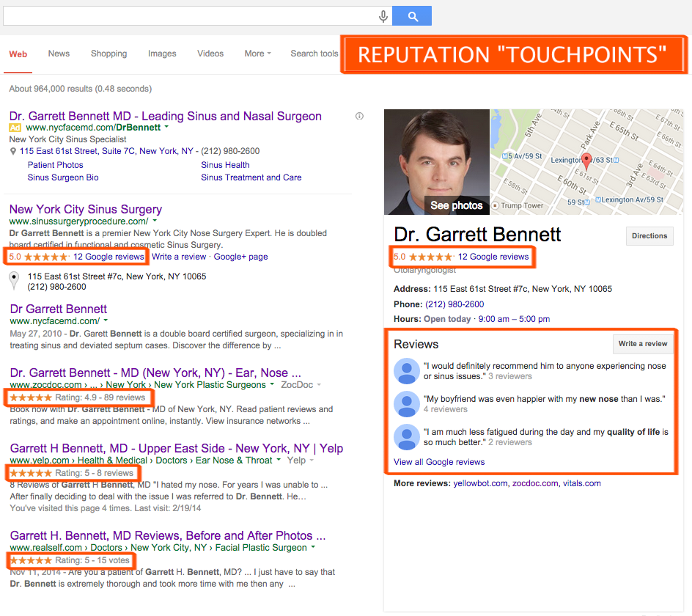The width and height of the screenshot is (692, 616).
Task: Click See photos on the doctor portrait
Action: 457,205
